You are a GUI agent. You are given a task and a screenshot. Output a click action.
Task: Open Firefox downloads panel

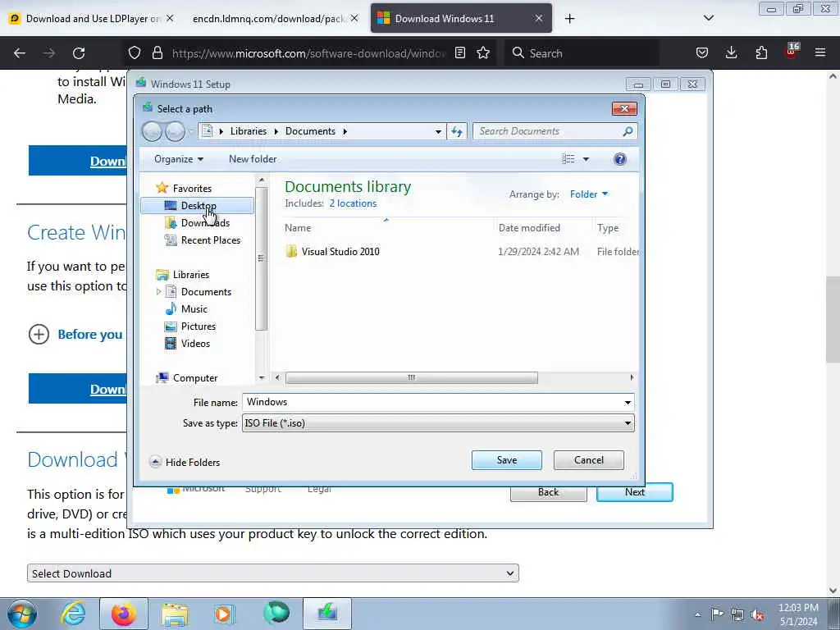pos(731,53)
